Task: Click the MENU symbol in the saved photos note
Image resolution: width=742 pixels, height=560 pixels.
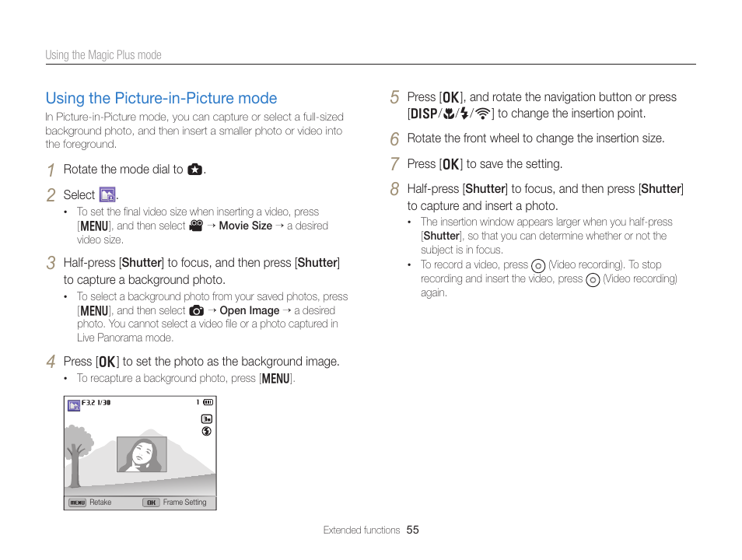Action: (x=94, y=311)
